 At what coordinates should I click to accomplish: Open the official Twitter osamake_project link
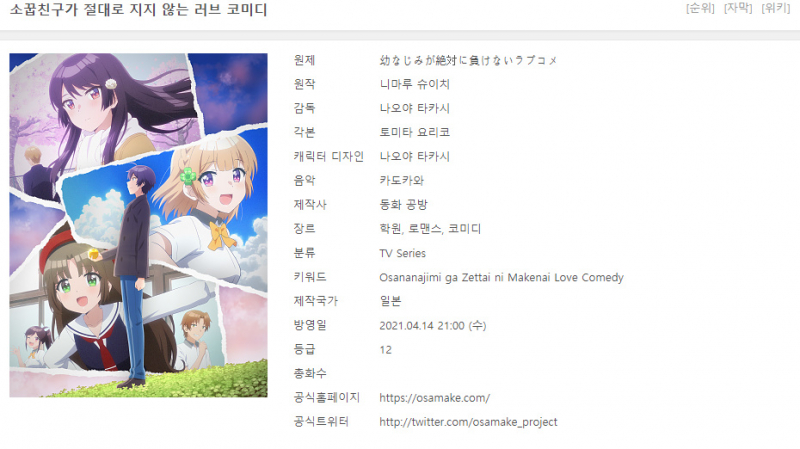[468, 422]
